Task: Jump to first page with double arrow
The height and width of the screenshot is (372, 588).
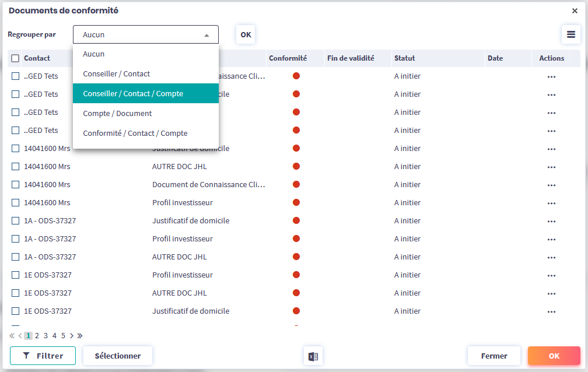Action: [x=12, y=336]
